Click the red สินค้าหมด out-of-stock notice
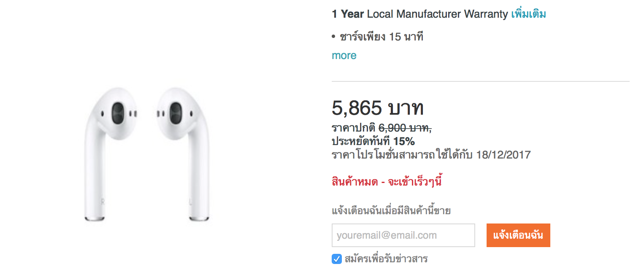 click(387, 182)
